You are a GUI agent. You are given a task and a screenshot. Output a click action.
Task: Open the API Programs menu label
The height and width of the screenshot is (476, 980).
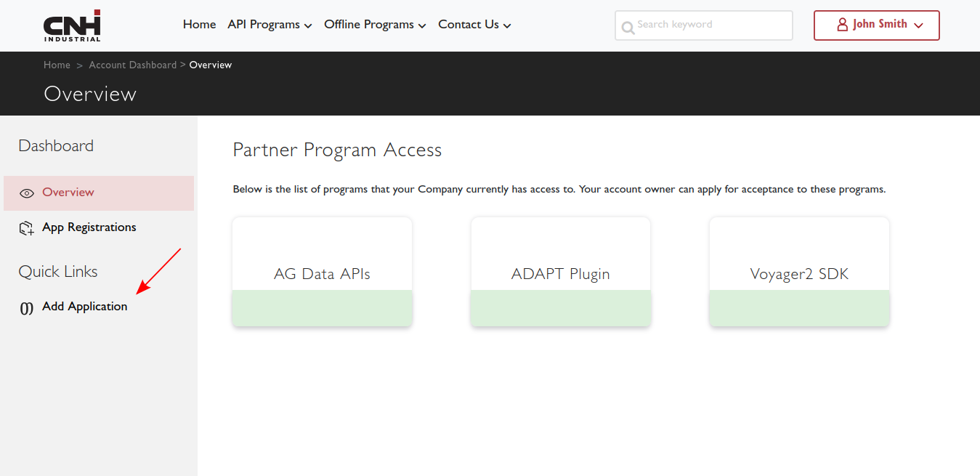(x=264, y=24)
